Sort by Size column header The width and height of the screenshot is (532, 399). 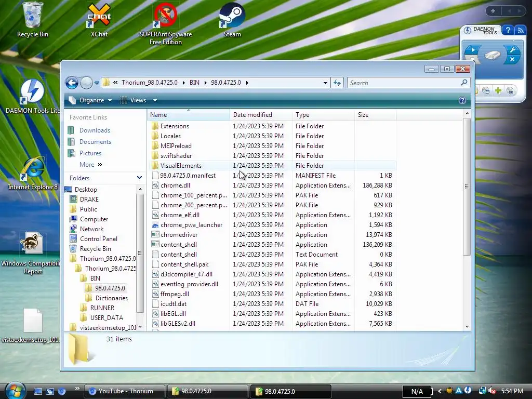(375, 115)
